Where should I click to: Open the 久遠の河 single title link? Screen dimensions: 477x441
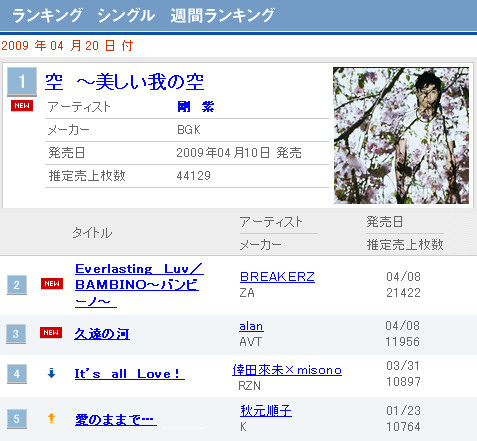102,334
